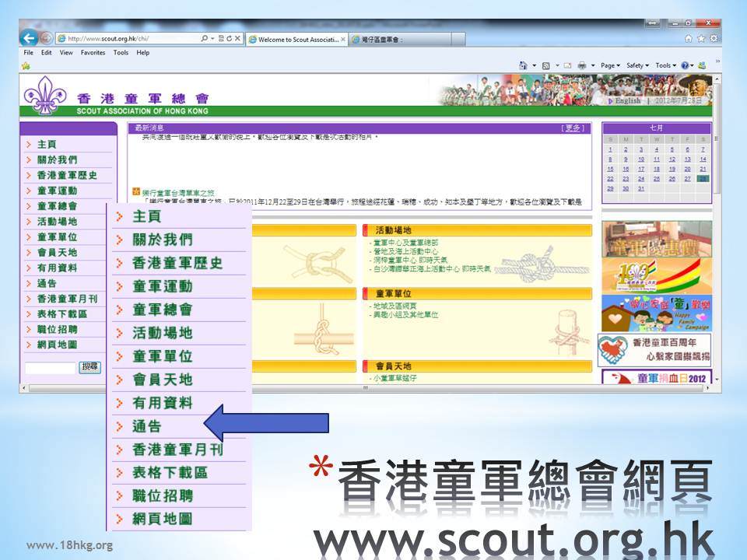This screenshot has height=560, width=747.
Task: Open the Edit menu
Action: [46, 53]
